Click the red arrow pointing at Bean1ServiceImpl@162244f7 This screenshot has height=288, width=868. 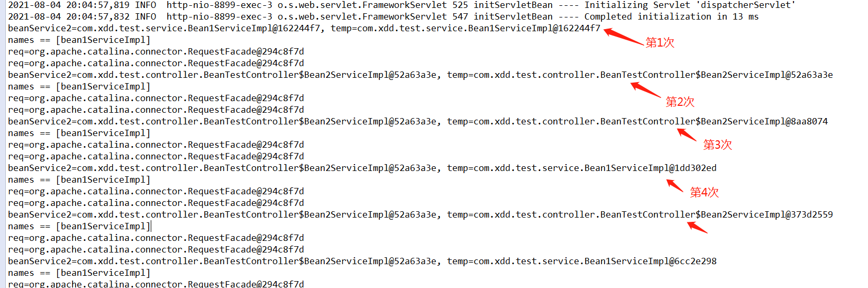[x=624, y=36]
